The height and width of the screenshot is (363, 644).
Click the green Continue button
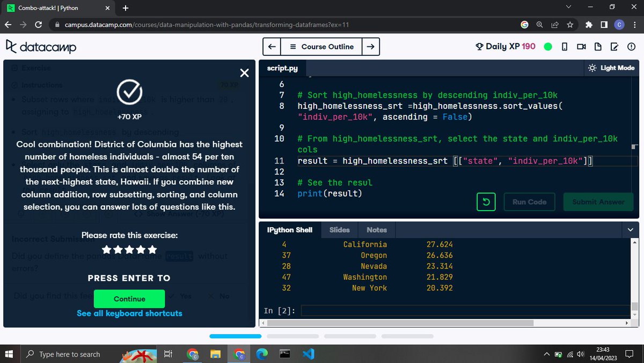[129, 299]
